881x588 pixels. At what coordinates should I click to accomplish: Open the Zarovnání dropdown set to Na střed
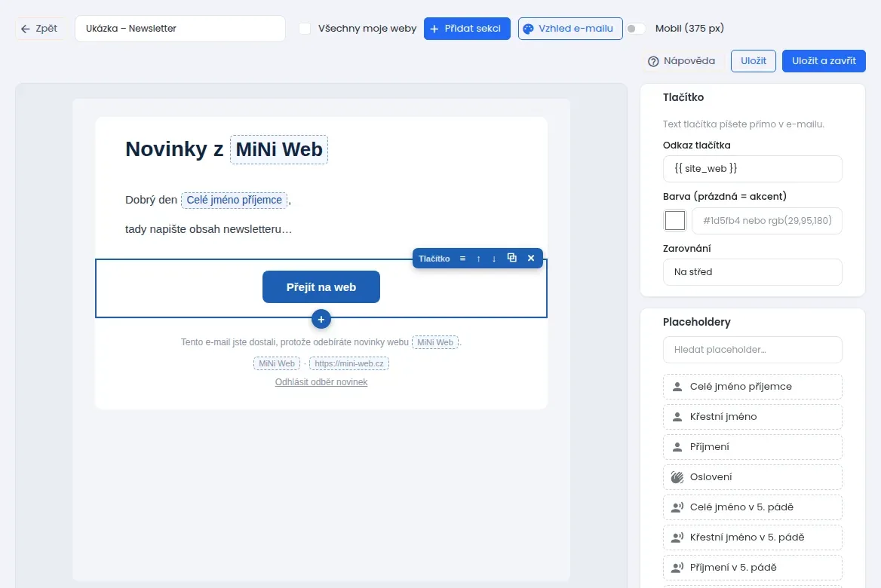point(752,272)
